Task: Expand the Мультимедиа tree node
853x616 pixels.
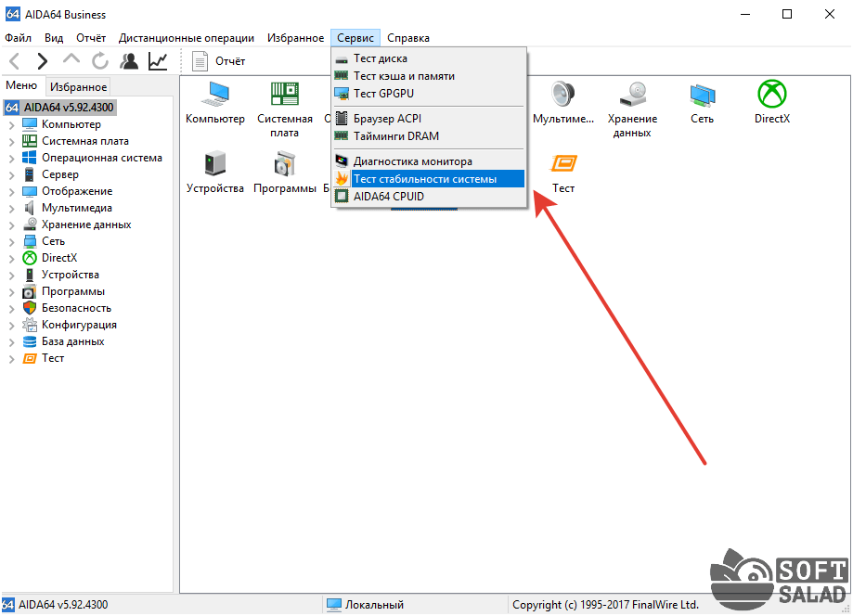Action: (11, 209)
